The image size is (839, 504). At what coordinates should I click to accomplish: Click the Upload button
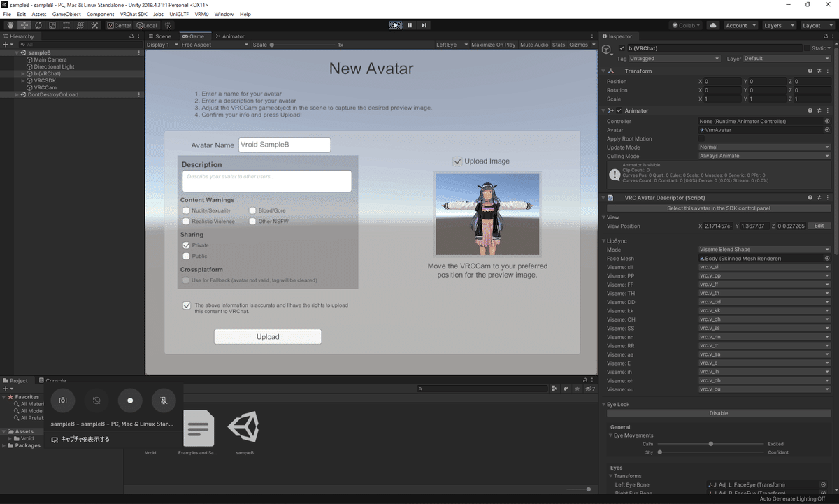point(268,337)
